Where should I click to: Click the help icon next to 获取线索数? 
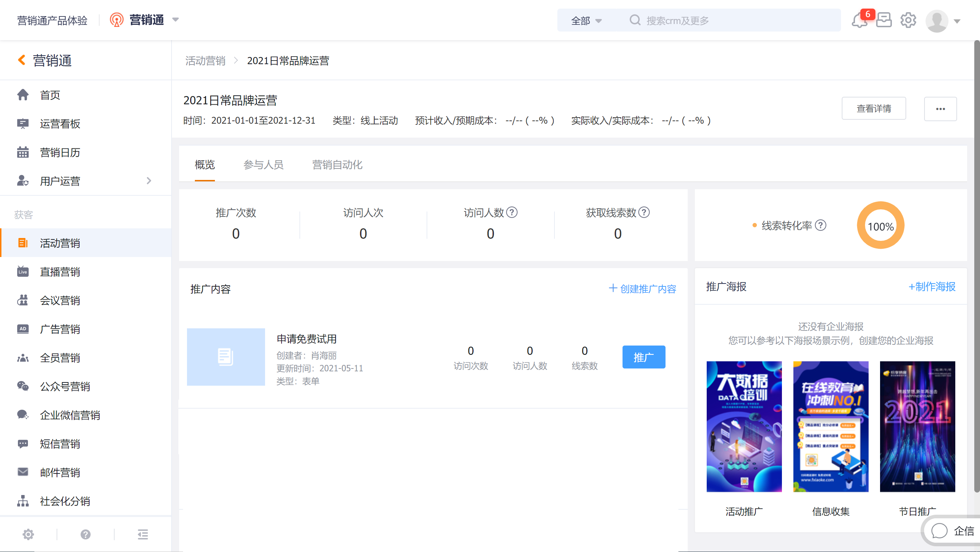(644, 212)
